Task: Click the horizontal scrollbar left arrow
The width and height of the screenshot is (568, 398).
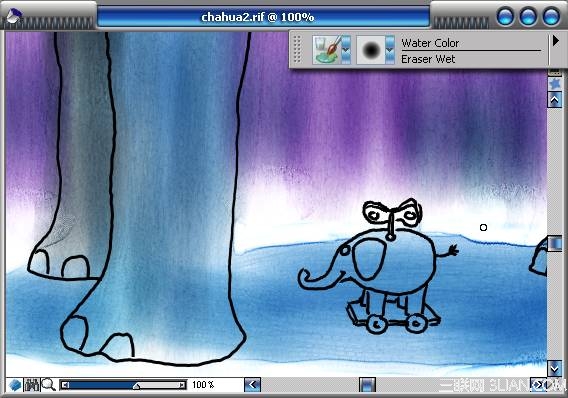Action: 252,385
